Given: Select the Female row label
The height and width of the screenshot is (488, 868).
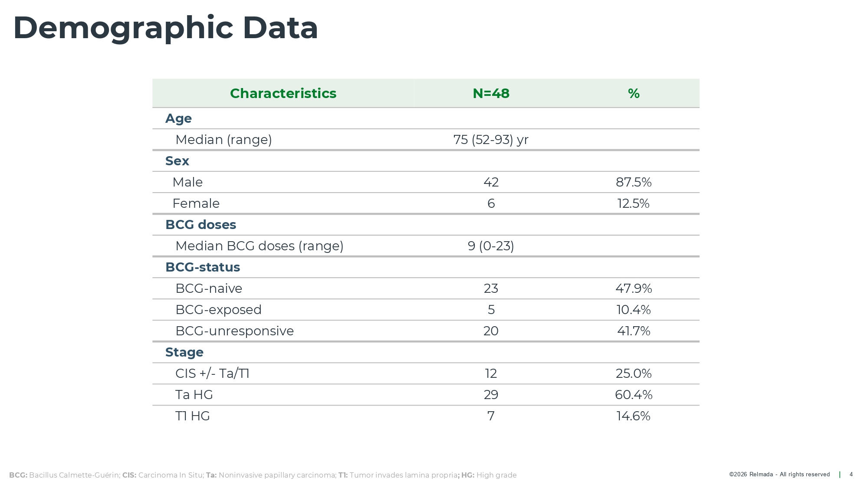Looking at the screenshot, I should pyautogui.click(x=196, y=203).
